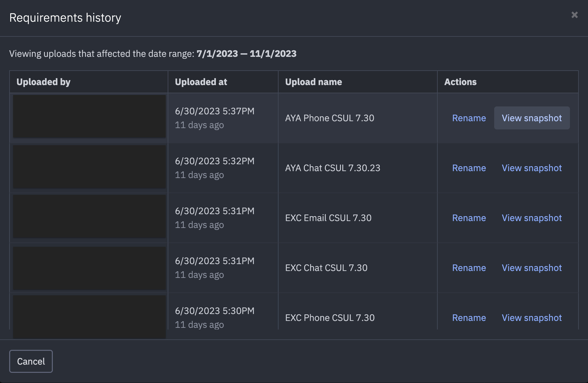Select the AYA Phone CSUL 7.30 name cell
588x383 pixels.
[329, 118]
